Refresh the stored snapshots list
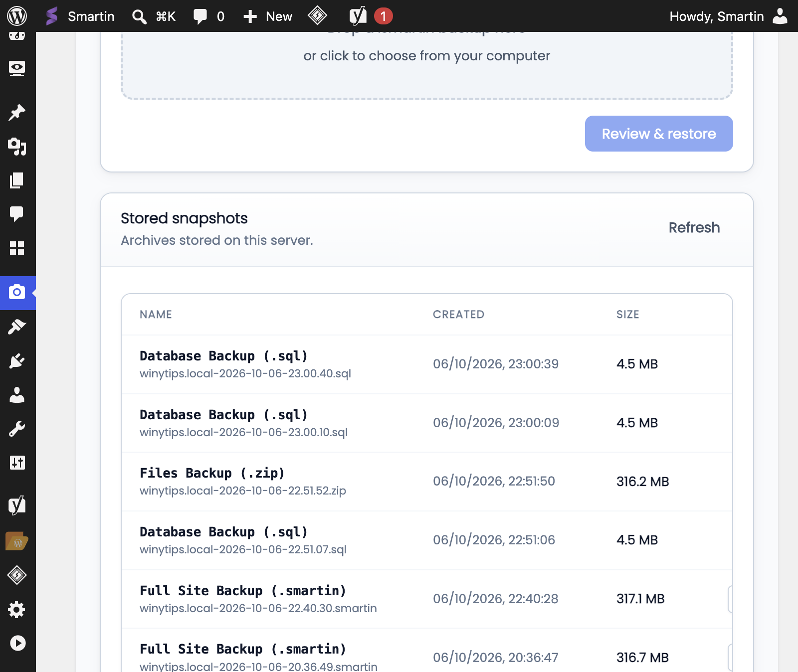798x672 pixels. (694, 227)
